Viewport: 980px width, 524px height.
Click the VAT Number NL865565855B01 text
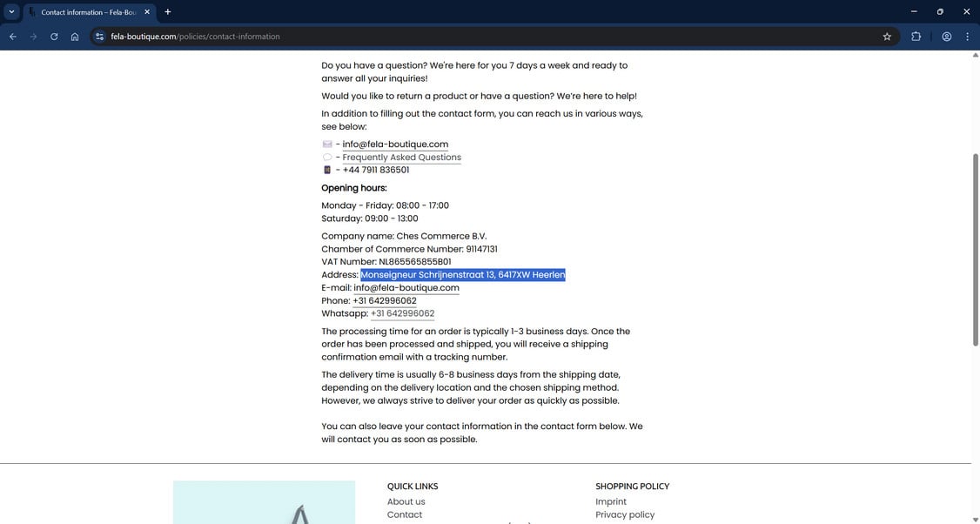[386, 262]
